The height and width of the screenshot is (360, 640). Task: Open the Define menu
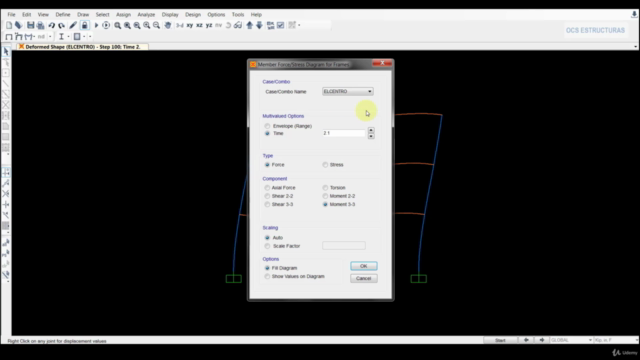coord(63,15)
